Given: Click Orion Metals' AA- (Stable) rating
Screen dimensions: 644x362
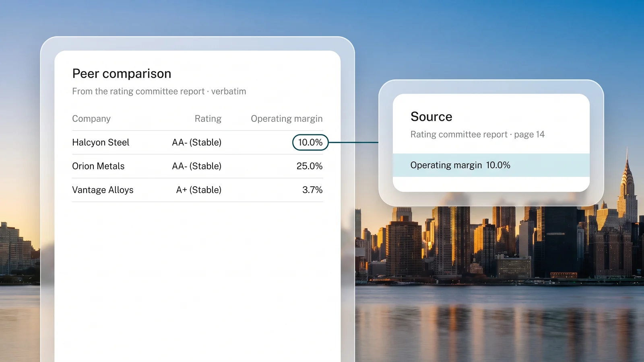Looking at the screenshot, I should pos(197,166).
